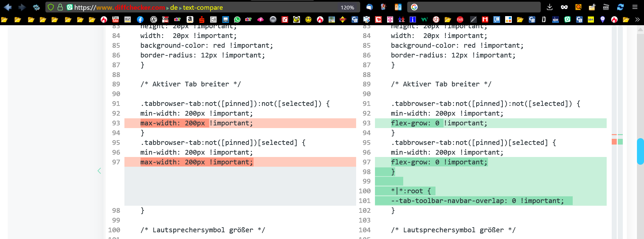Go back with the browser back arrow

click(8, 7)
